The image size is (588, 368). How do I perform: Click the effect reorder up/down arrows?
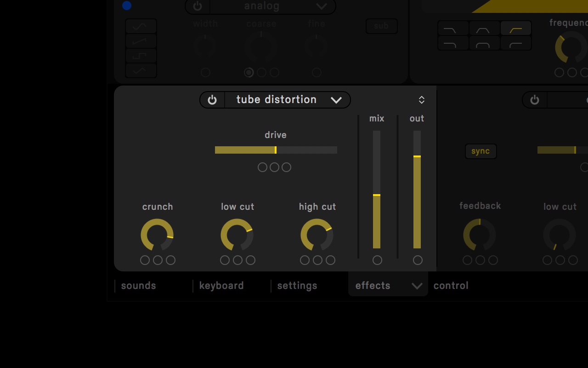[x=421, y=100]
